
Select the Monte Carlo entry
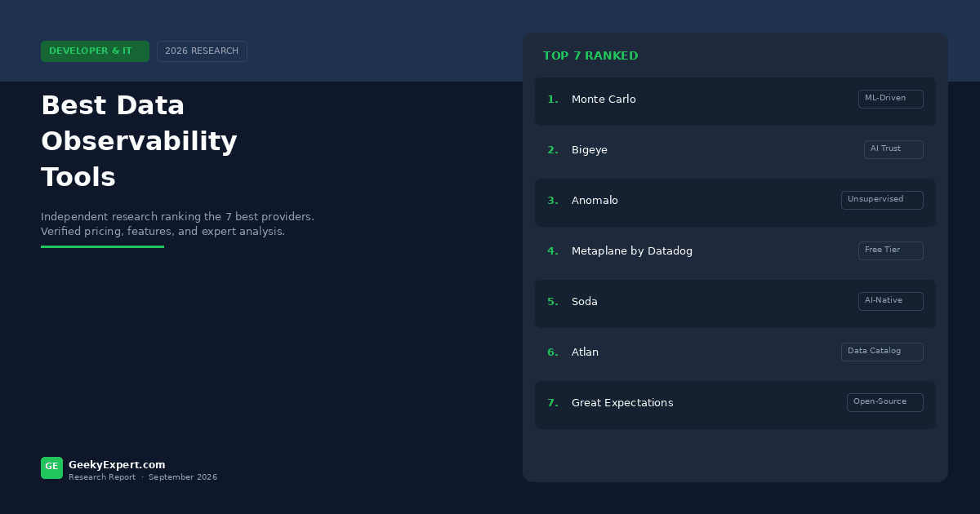(735, 101)
